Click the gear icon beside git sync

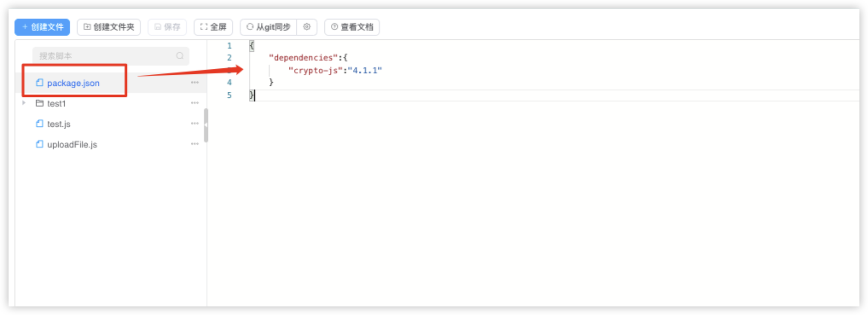coord(306,27)
